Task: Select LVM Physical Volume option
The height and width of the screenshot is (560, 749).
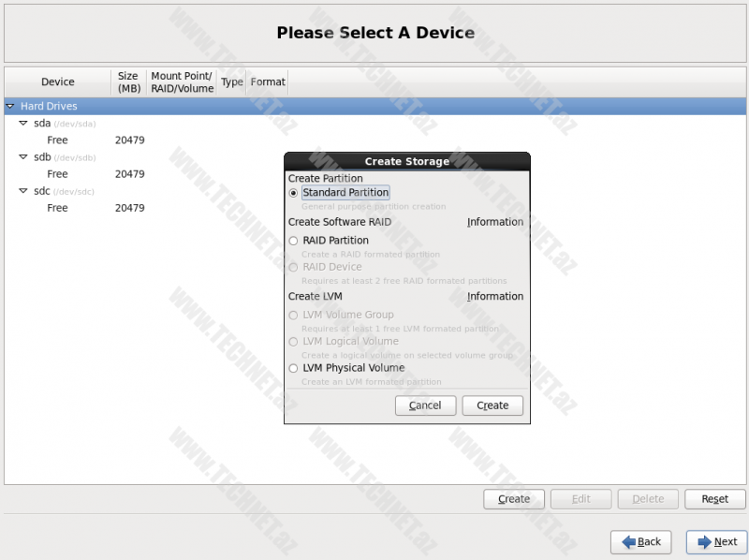Action: 294,368
